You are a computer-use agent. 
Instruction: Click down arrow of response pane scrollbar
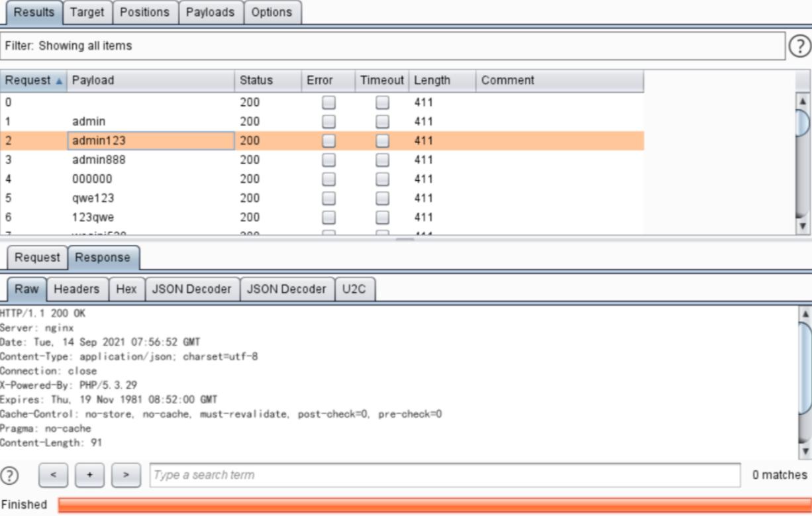pyautogui.click(x=805, y=451)
